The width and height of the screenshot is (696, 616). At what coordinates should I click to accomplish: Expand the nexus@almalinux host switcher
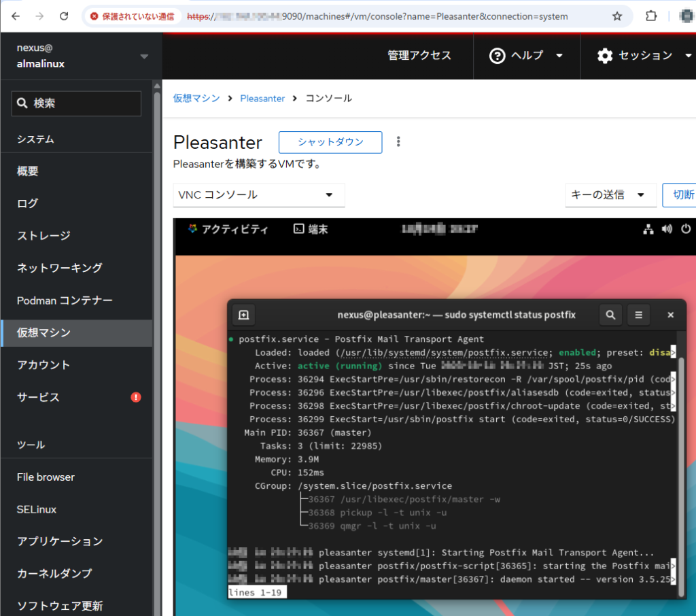(143, 56)
